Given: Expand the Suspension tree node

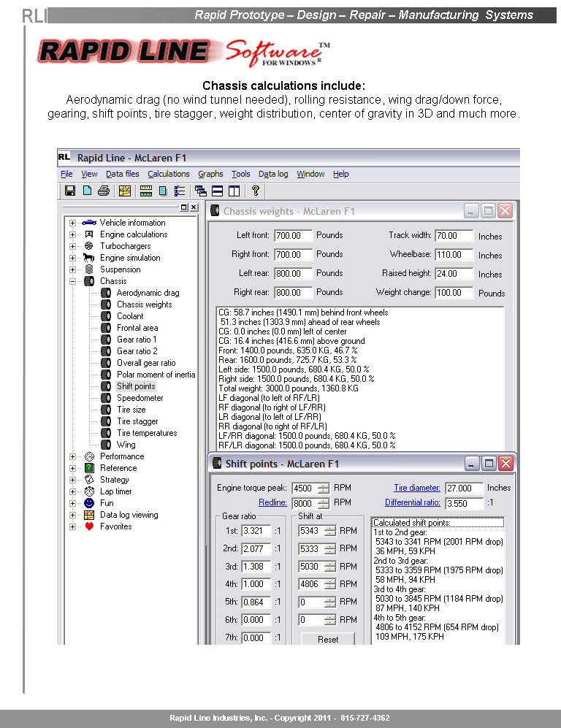Looking at the screenshot, I should click(x=72, y=269).
